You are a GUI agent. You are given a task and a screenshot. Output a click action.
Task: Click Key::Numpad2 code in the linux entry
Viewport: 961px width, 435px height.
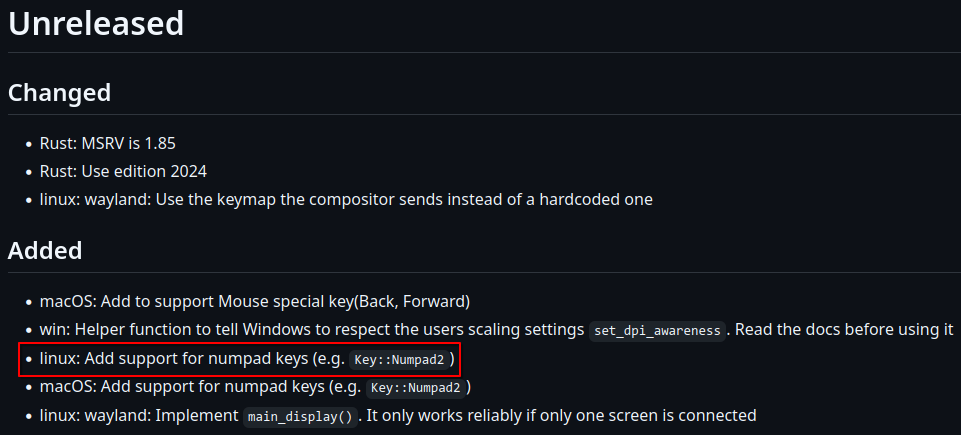tap(399, 360)
